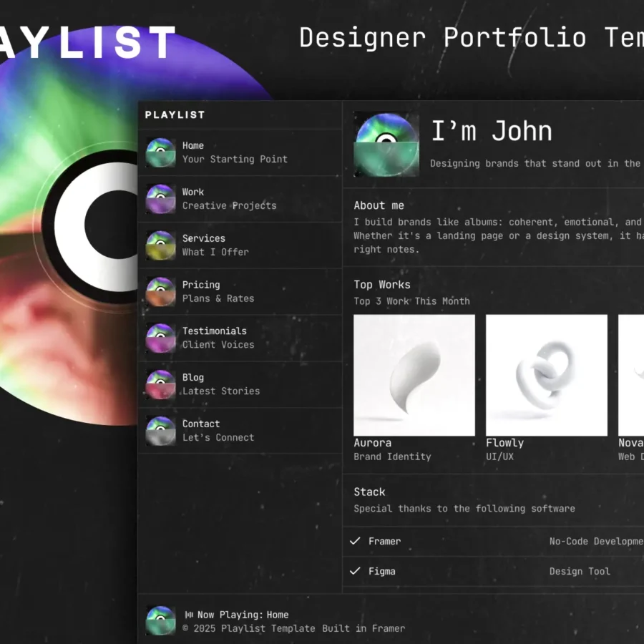Click the 'About me' heading
Image resolution: width=644 pixels, height=644 pixels.
click(379, 206)
